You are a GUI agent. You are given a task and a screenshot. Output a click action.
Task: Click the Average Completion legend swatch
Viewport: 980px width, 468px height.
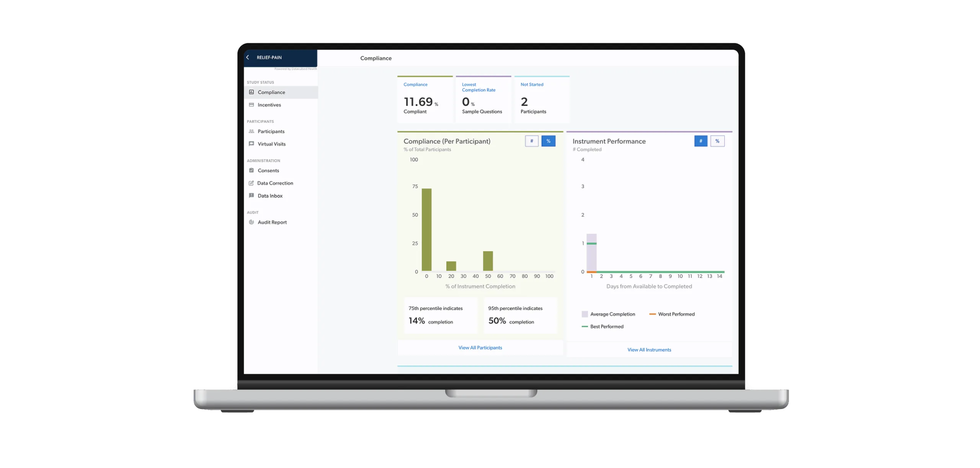click(x=585, y=314)
